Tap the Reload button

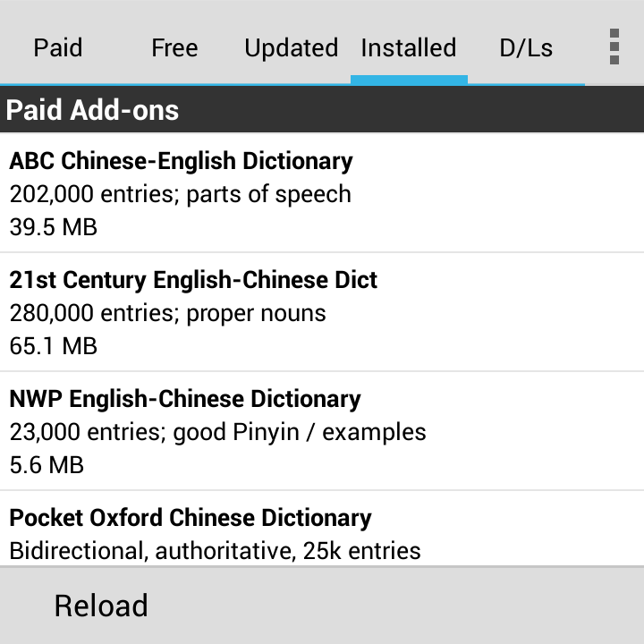(101, 606)
